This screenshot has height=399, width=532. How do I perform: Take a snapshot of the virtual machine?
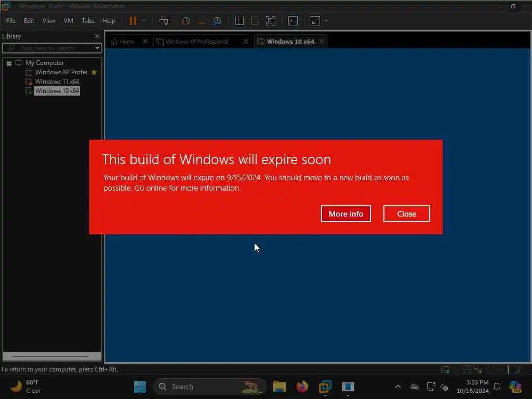point(186,21)
